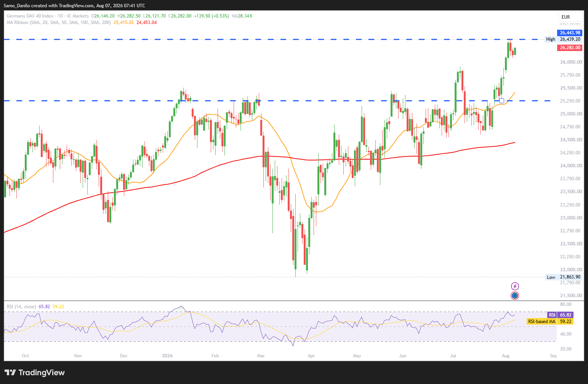Image resolution: width=588 pixels, height=384 pixels.
Task: Click the 25,000.00 price axis label
Action: 571,114
